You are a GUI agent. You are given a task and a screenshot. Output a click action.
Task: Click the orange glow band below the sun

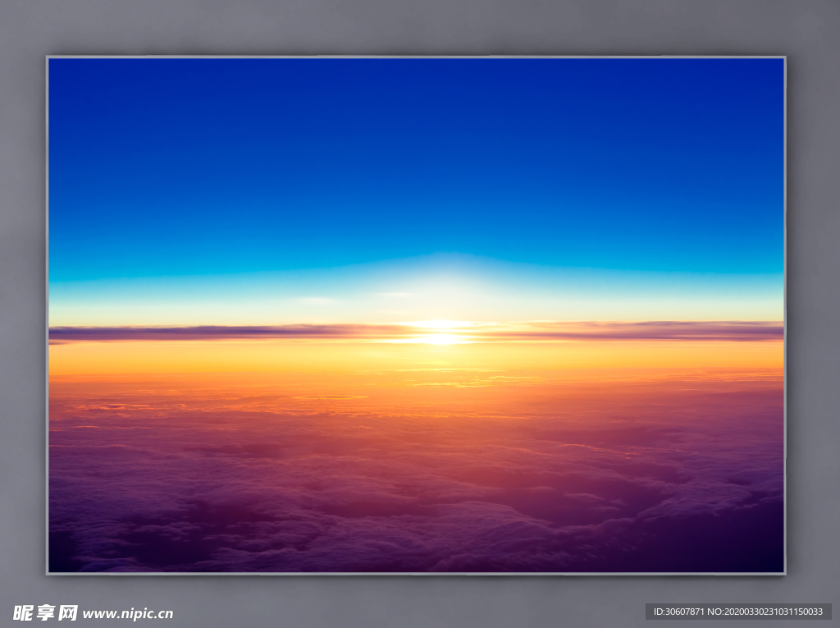point(416,360)
